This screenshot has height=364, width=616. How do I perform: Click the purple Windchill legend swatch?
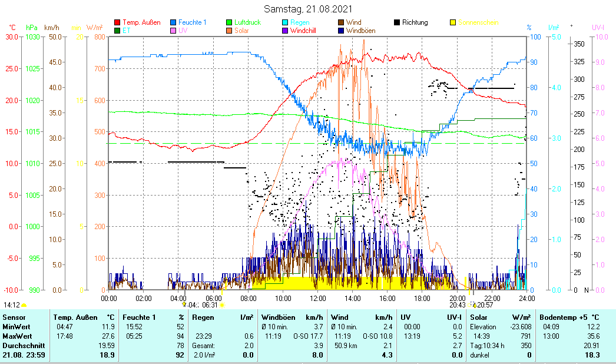(x=285, y=31)
